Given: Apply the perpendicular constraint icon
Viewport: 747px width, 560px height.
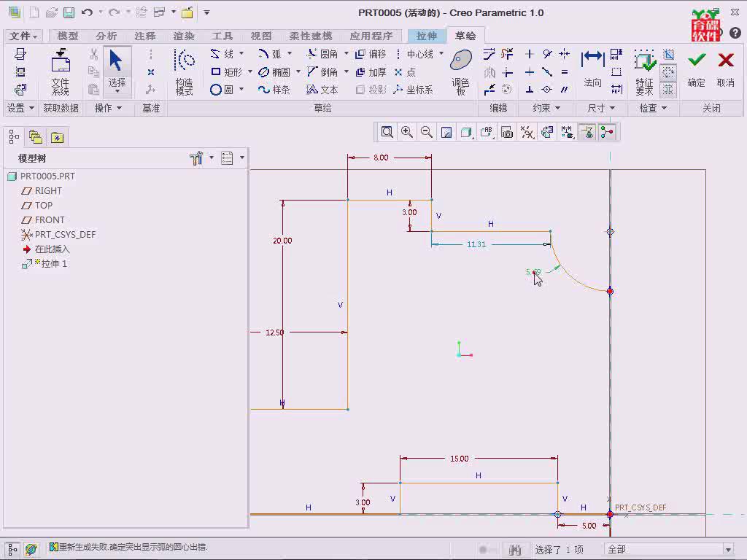Looking at the screenshot, I should point(530,90).
